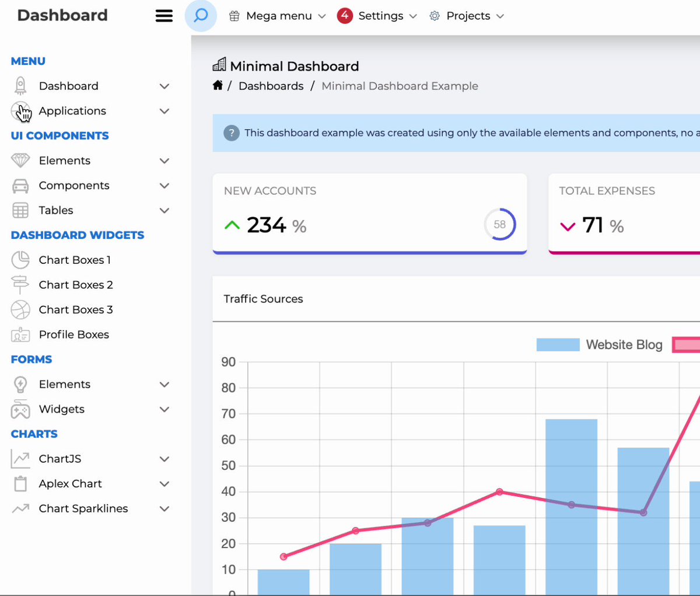Screen dimensions: 700x596
Task: Click the tallest blue bar near 68
Action: coord(571,507)
